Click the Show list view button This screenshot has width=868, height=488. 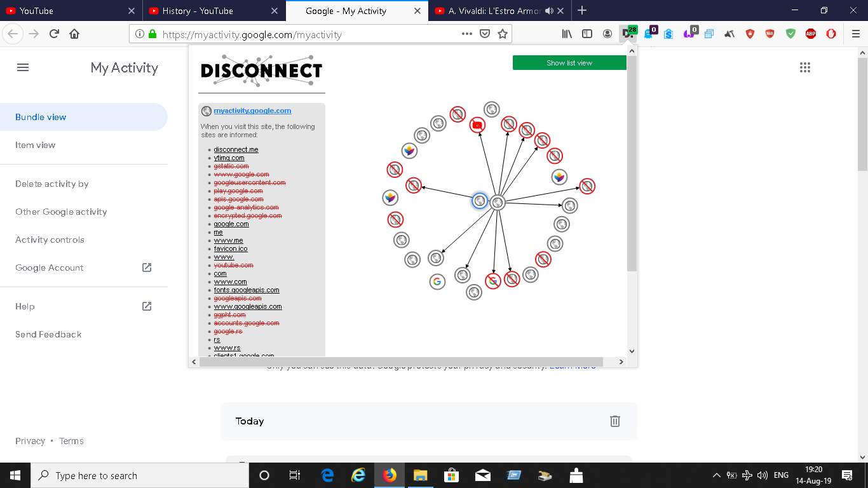pyautogui.click(x=569, y=63)
